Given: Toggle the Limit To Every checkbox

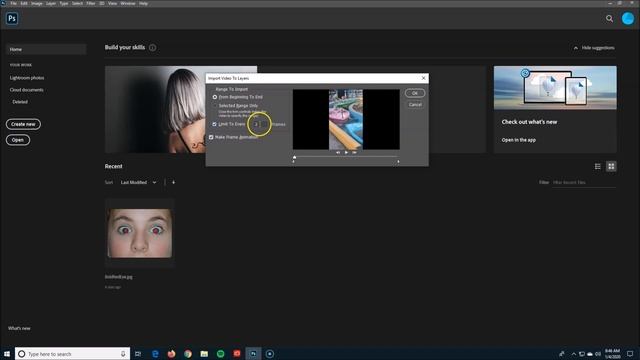Looking at the screenshot, I should tap(214, 124).
